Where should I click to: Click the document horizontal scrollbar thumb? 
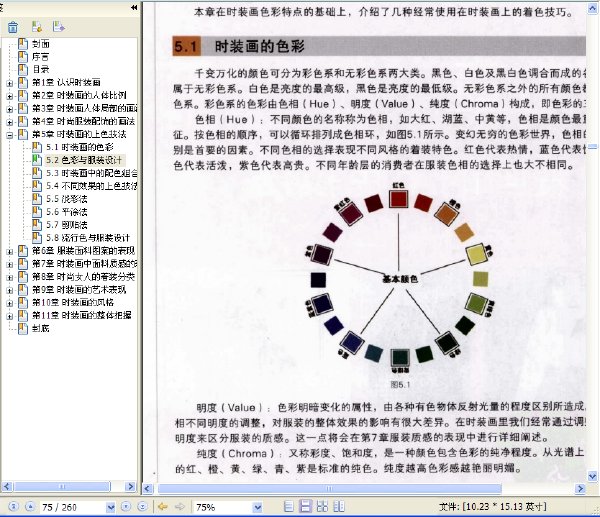(329, 489)
